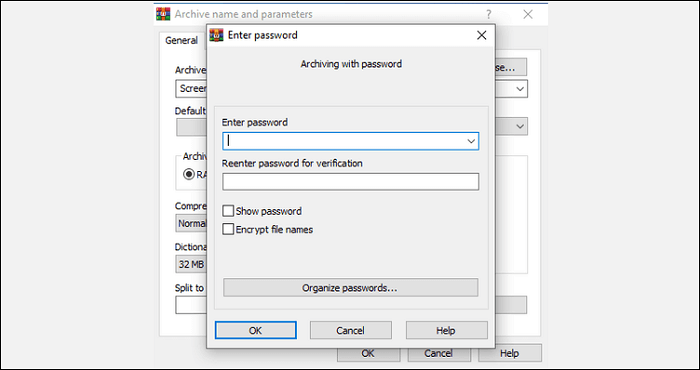This screenshot has height=370, width=700.
Task: Click Cancel in the background archive window
Action: (438, 353)
